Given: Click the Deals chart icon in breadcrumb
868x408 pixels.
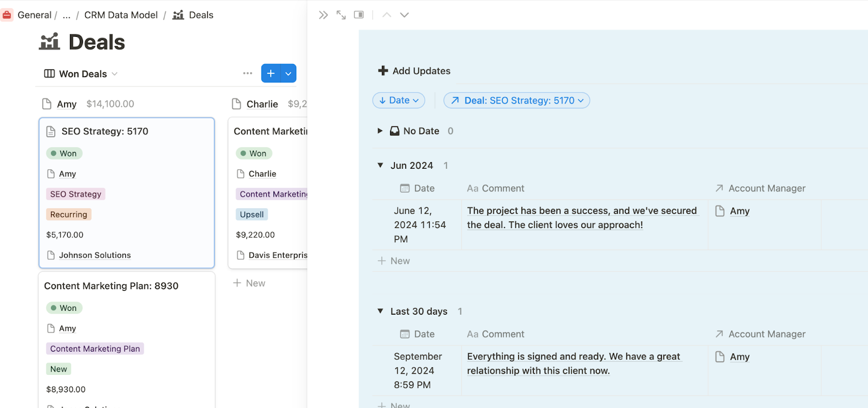Looking at the screenshot, I should tap(178, 15).
